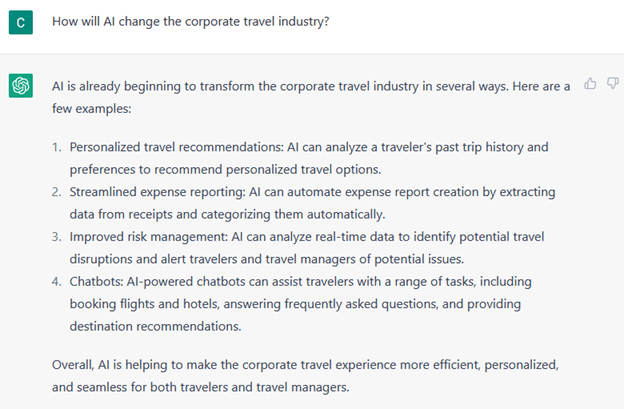The width and height of the screenshot is (624, 409).
Task: Click the list number 2 marker
Action: pyautogui.click(x=56, y=191)
